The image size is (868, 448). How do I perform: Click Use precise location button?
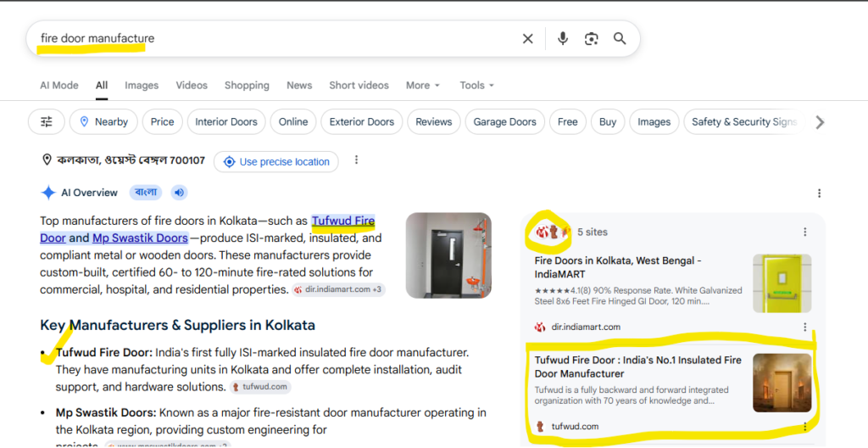(x=276, y=162)
